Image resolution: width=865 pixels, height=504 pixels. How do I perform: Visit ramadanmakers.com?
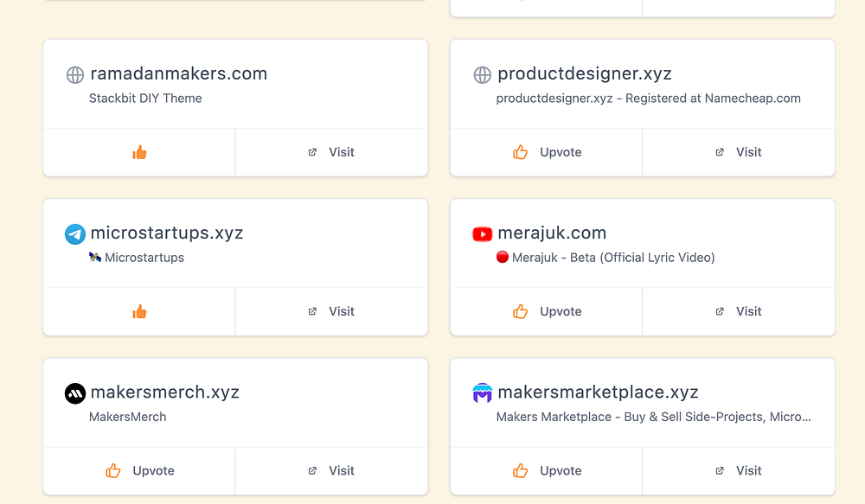331,152
